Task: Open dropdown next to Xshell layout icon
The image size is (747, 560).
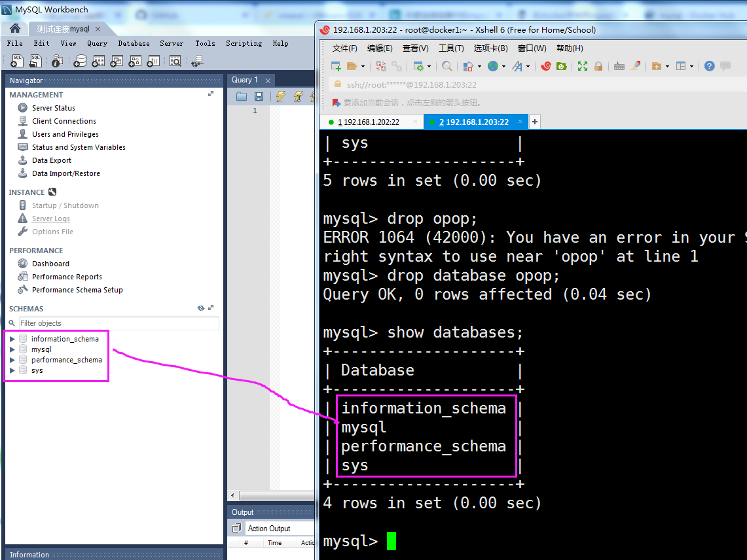Action: click(691, 67)
